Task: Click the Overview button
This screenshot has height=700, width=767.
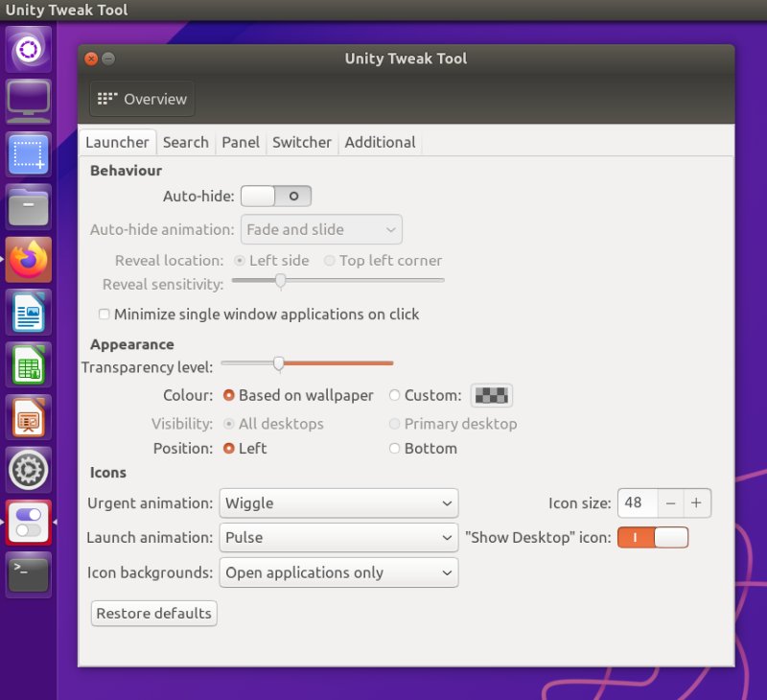Action: pos(141,98)
